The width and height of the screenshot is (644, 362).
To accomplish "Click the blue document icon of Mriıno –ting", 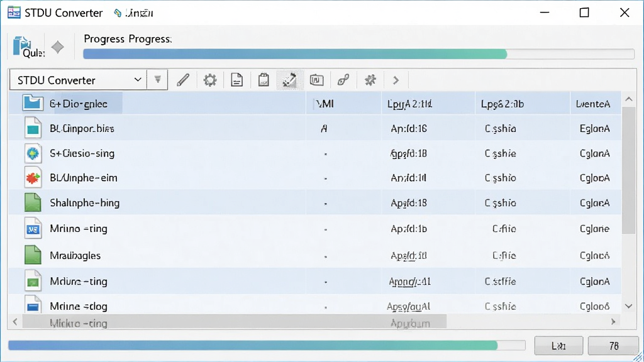I will tap(33, 228).
